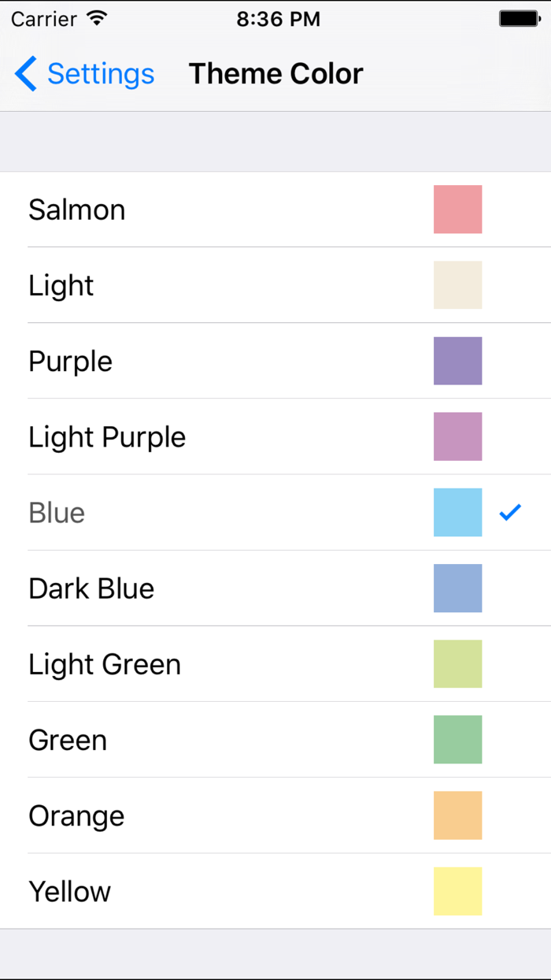Select the Dark Blue color swatch

[457, 588]
